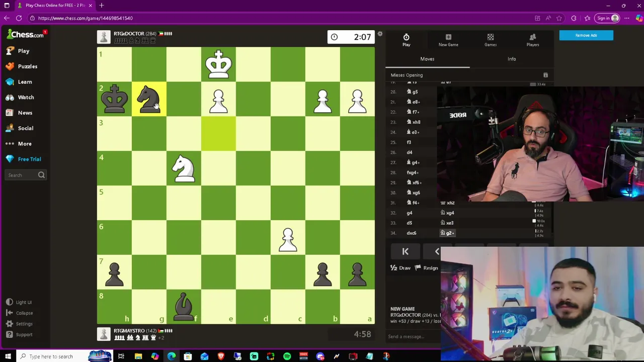Open Task View on the taskbar
The width and height of the screenshot is (644, 362).
tap(121, 356)
